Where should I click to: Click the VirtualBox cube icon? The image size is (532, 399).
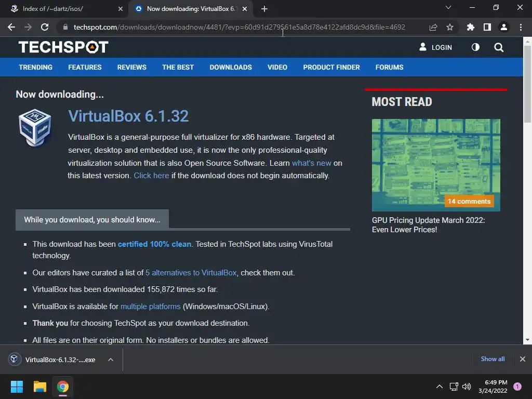coord(35,128)
